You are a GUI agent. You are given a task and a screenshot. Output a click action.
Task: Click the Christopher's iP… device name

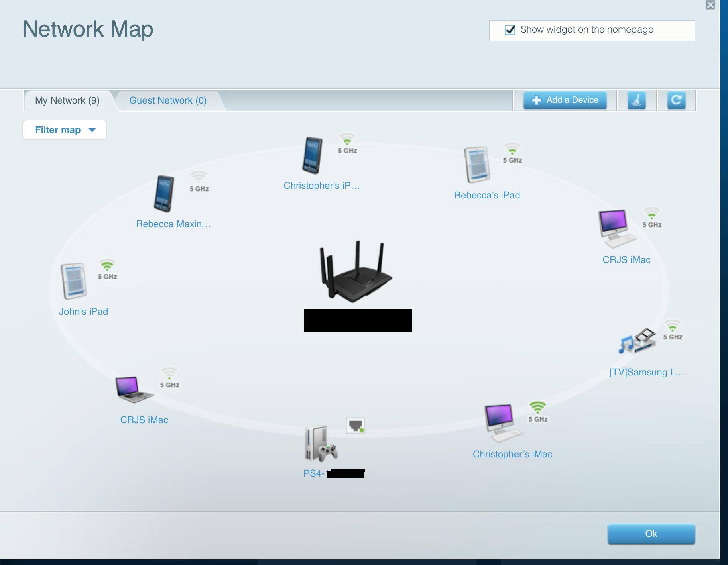click(321, 186)
